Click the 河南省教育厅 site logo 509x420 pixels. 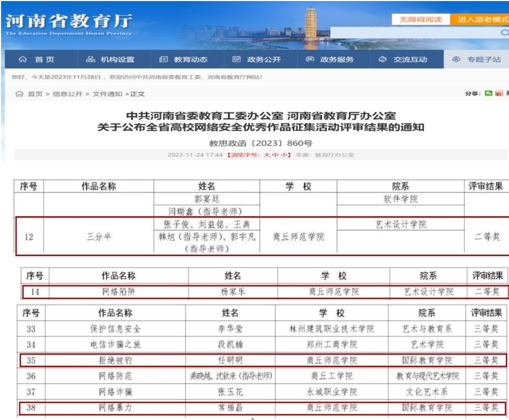click(x=69, y=24)
